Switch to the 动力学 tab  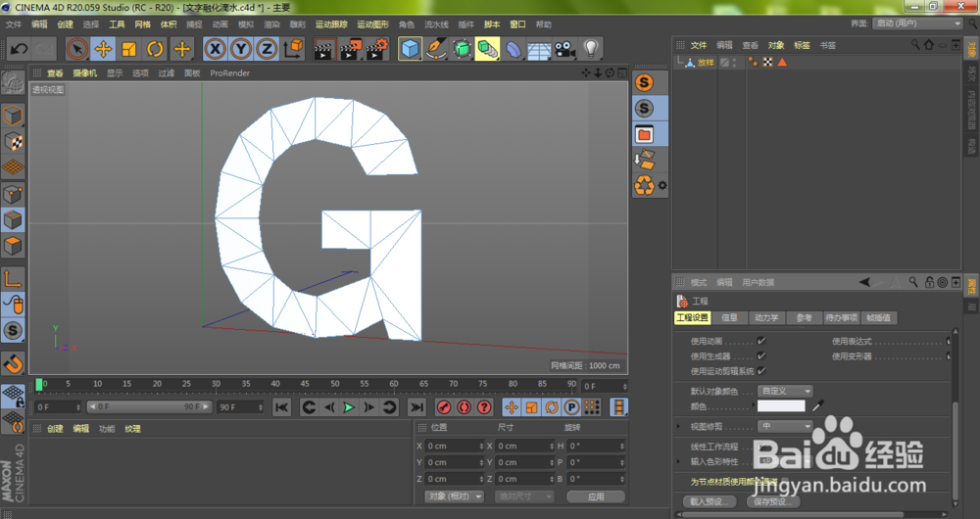point(766,317)
